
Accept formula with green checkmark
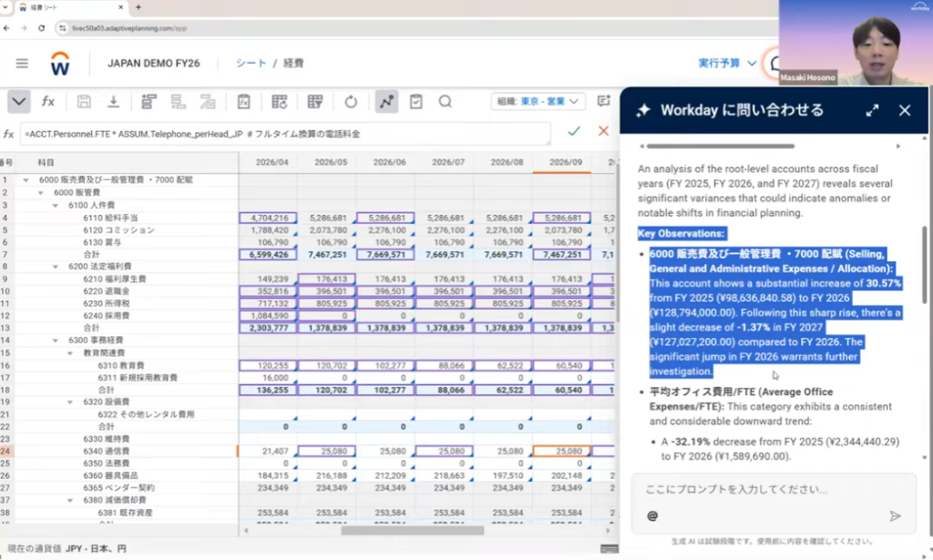(573, 132)
